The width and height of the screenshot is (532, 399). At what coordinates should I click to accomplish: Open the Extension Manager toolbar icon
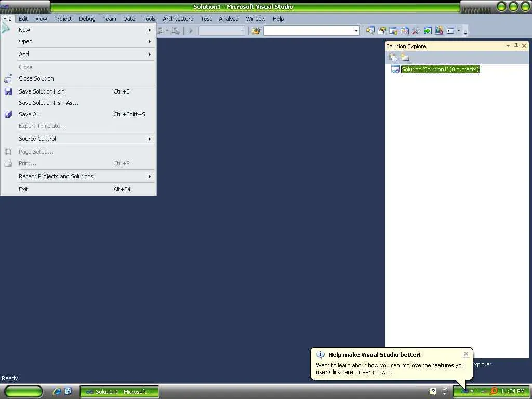[439, 31]
